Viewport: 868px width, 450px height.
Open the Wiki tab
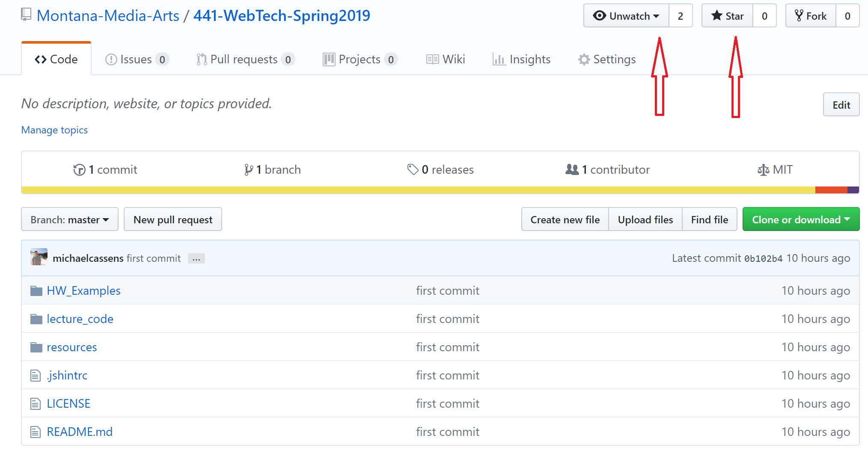click(x=446, y=59)
